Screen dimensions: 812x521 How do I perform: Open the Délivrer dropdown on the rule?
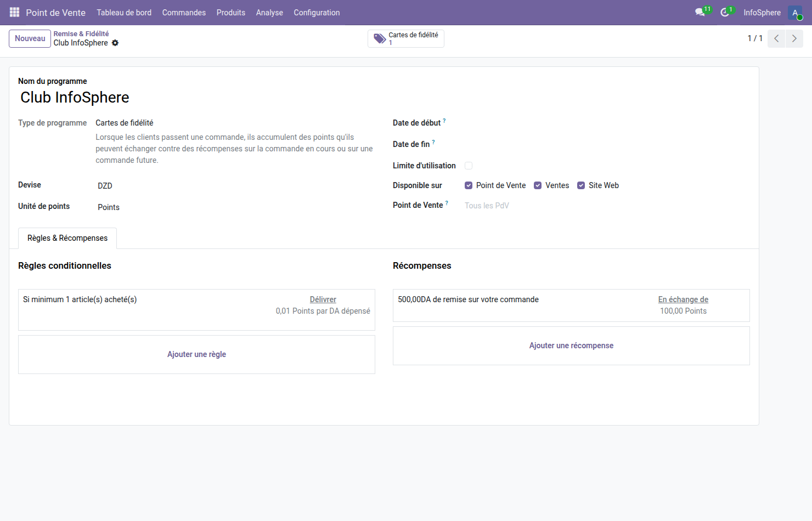323,299
